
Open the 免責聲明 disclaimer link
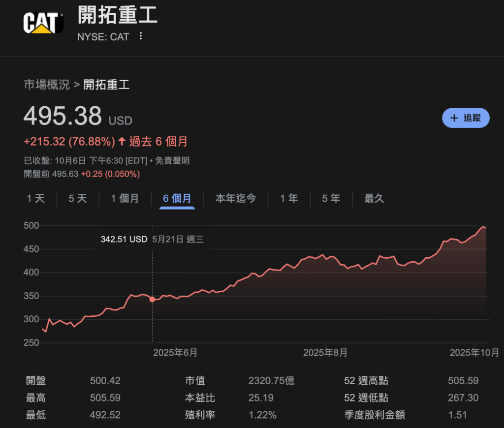pyautogui.click(x=172, y=160)
